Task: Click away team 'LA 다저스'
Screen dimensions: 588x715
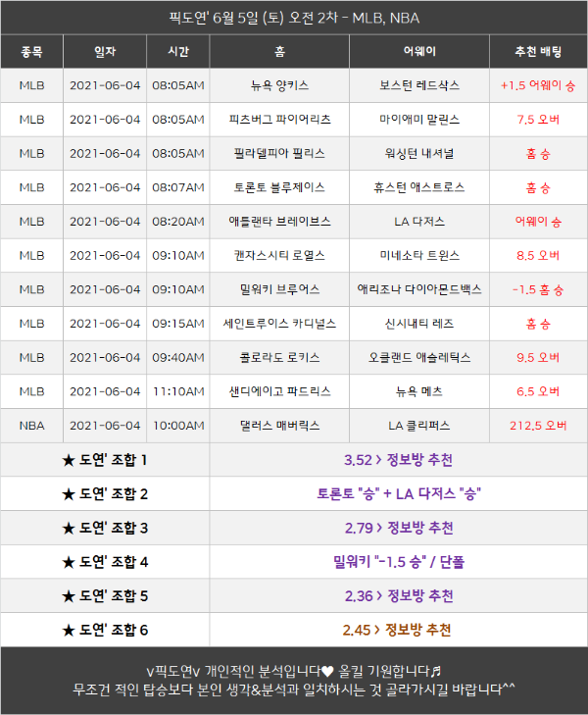Action: [x=419, y=221]
